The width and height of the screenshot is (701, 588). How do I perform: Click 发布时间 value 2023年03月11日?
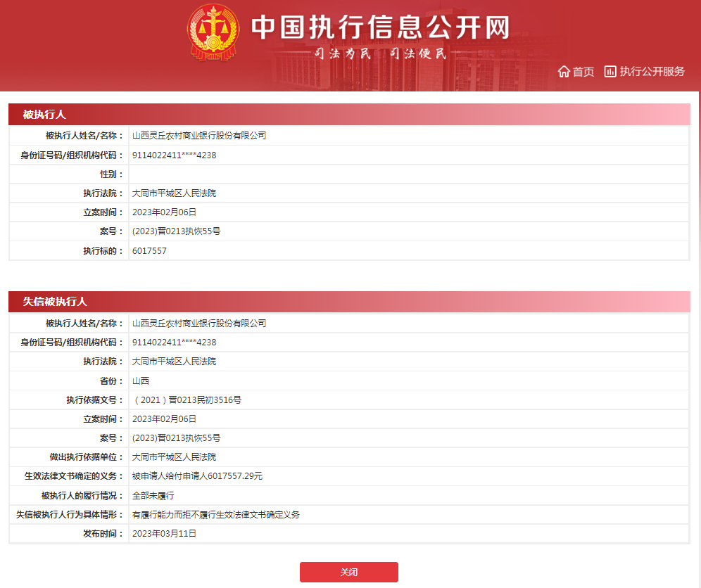pos(164,533)
